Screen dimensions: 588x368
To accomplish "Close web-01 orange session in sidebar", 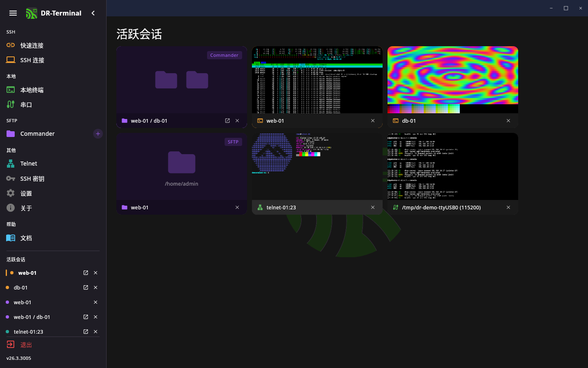I will 96,273.
